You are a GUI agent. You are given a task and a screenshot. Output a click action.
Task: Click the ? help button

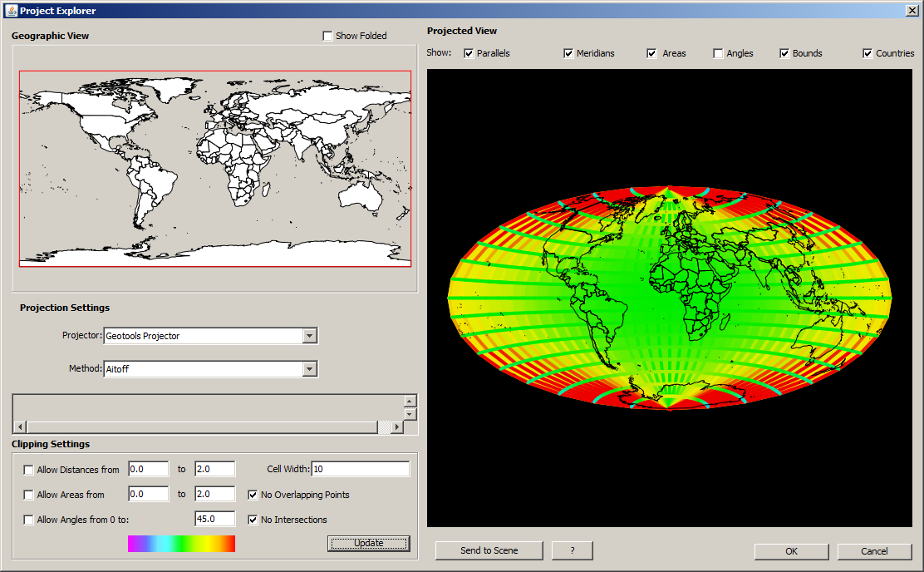(573, 550)
